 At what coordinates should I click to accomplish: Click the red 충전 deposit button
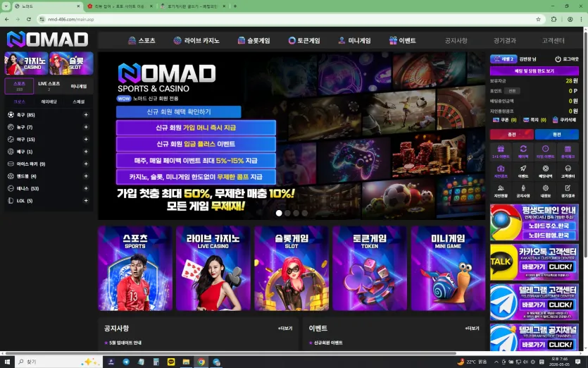pos(511,134)
